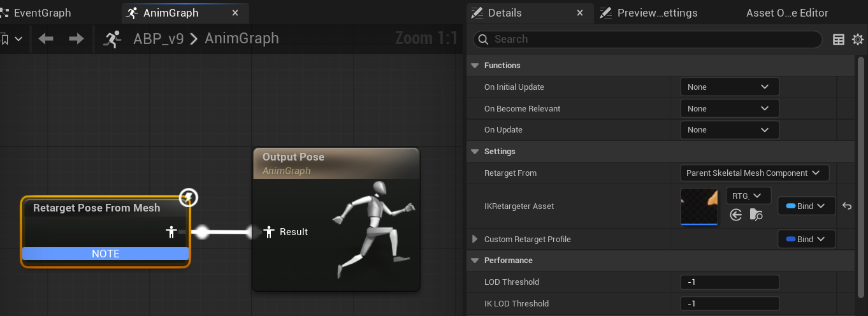This screenshot has height=316, width=868.
Task: Switch to the EventGraph tab
Action: click(x=41, y=13)
